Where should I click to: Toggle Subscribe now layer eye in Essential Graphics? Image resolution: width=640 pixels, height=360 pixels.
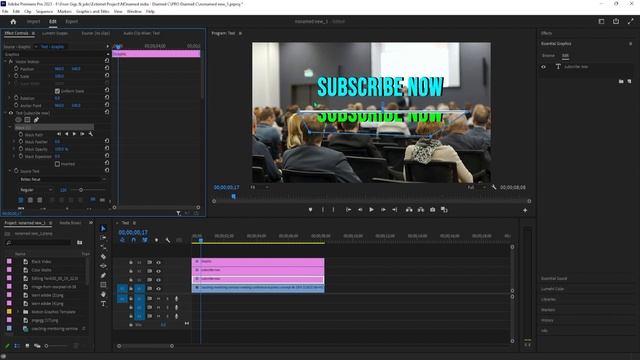(544, 67)
